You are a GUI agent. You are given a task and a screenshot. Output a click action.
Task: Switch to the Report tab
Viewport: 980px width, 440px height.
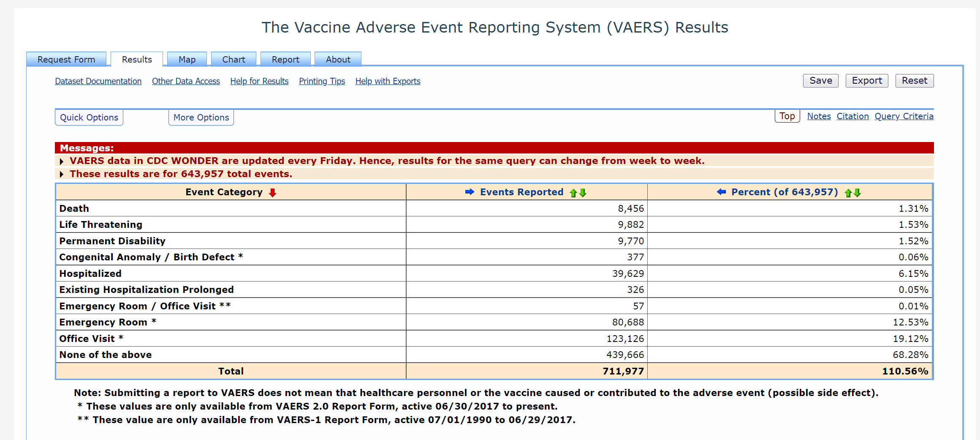tap(285, 59)
